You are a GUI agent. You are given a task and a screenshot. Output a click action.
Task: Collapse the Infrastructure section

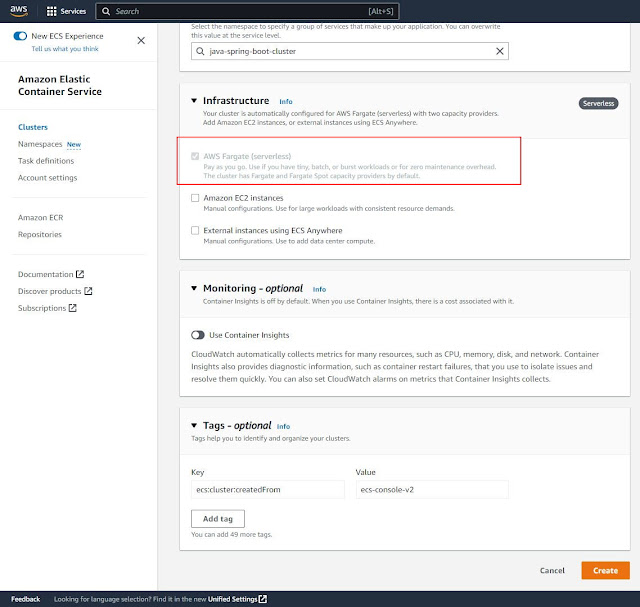(194, 100)
